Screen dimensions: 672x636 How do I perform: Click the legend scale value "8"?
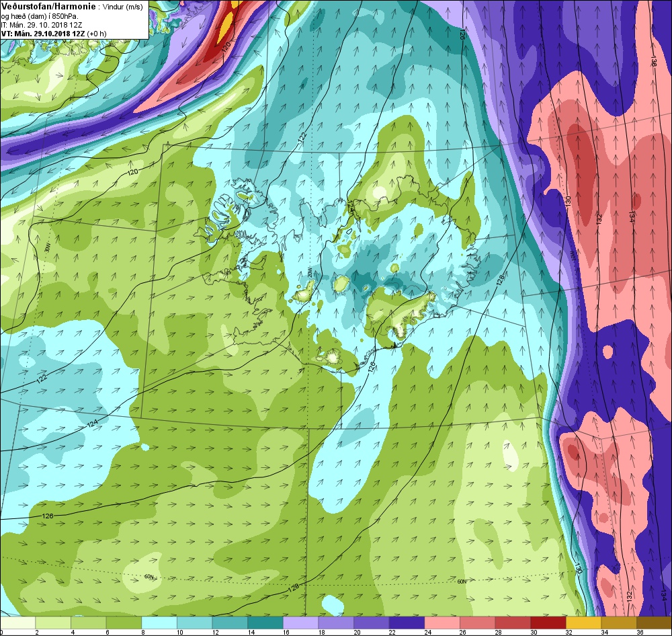143,632
